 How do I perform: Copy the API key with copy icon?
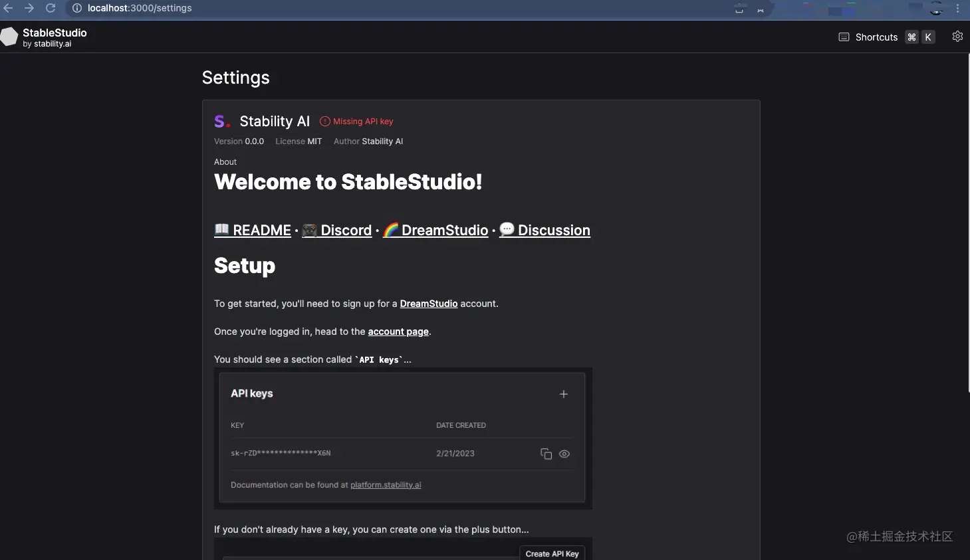[546, 454]
